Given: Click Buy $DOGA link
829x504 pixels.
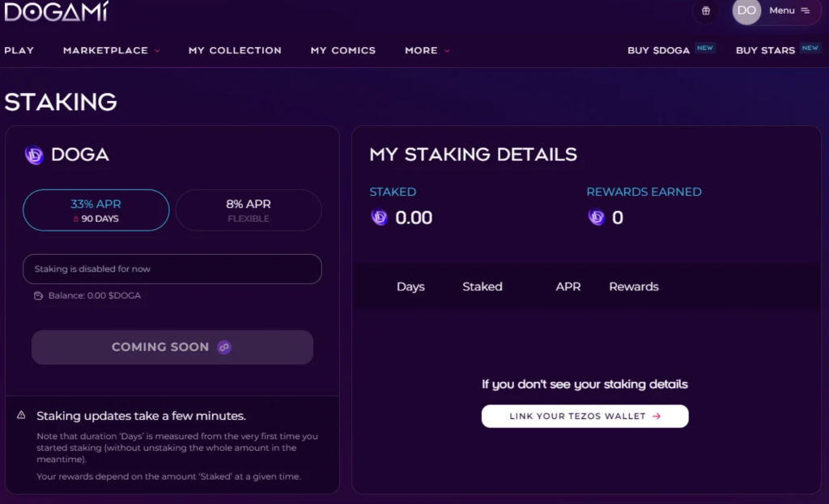Looking at the screenshot, I should pos(659,51).
